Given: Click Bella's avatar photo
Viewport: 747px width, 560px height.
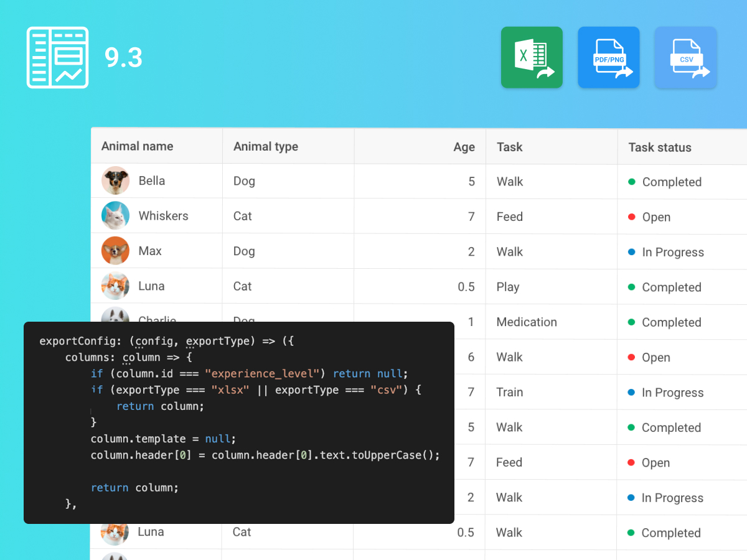Looking at the screenshot, I should [115, 180].
